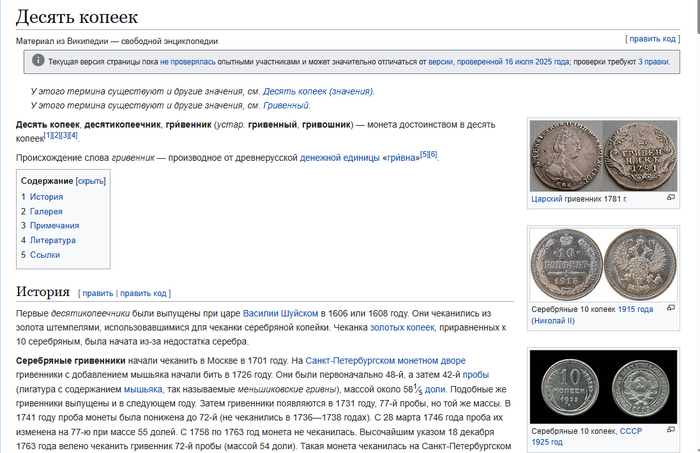
Task: Enlarge the 1781 Tsarist grivennik image
Action: click(x=670, y=198)
